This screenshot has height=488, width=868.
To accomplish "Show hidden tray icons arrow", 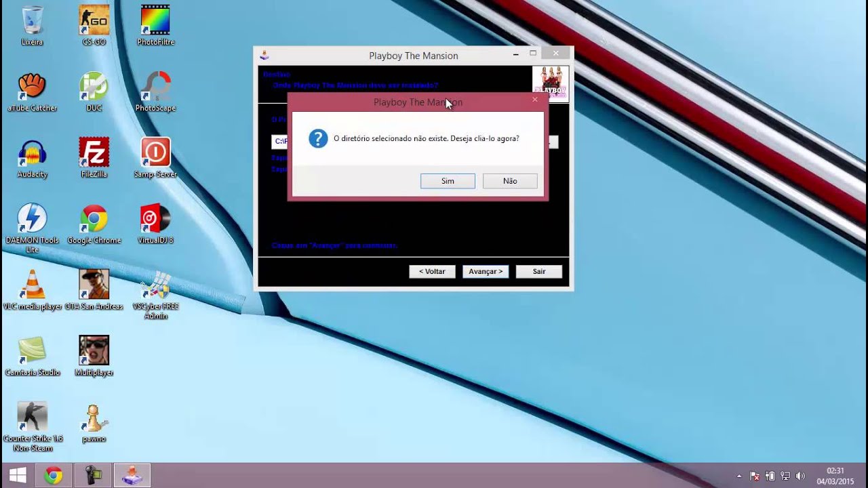I will point(739,476).
